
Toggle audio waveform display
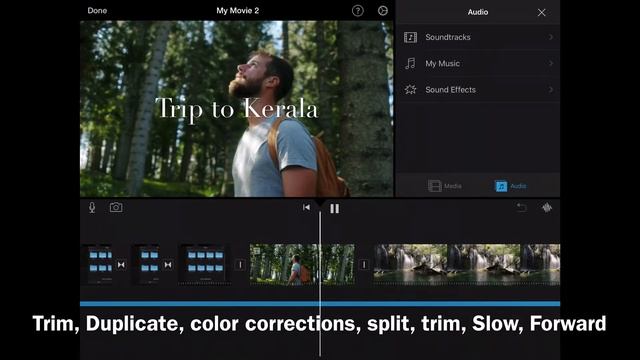pos(547,208)
